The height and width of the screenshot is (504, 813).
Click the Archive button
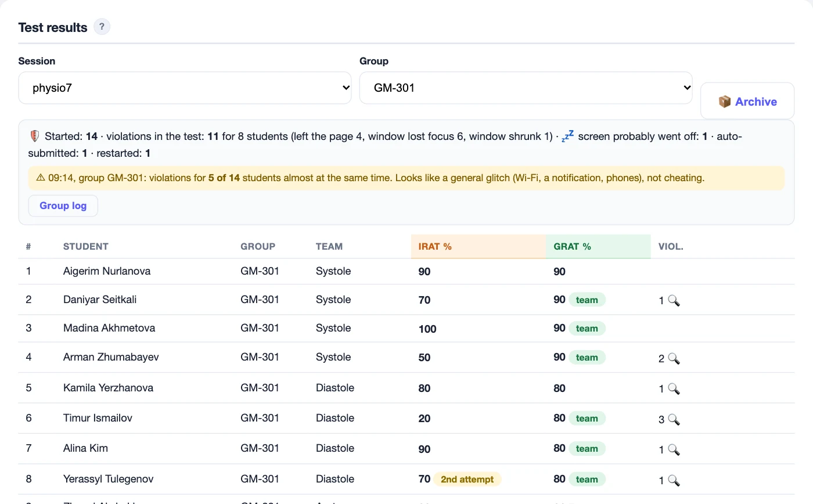click(x=747, y=102)
